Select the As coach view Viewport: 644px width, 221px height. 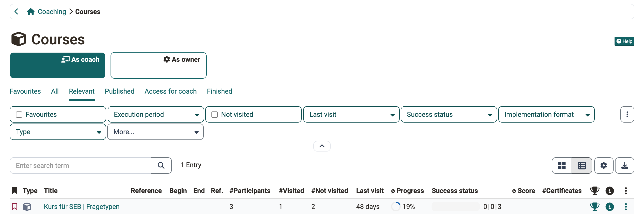point(57,65)
